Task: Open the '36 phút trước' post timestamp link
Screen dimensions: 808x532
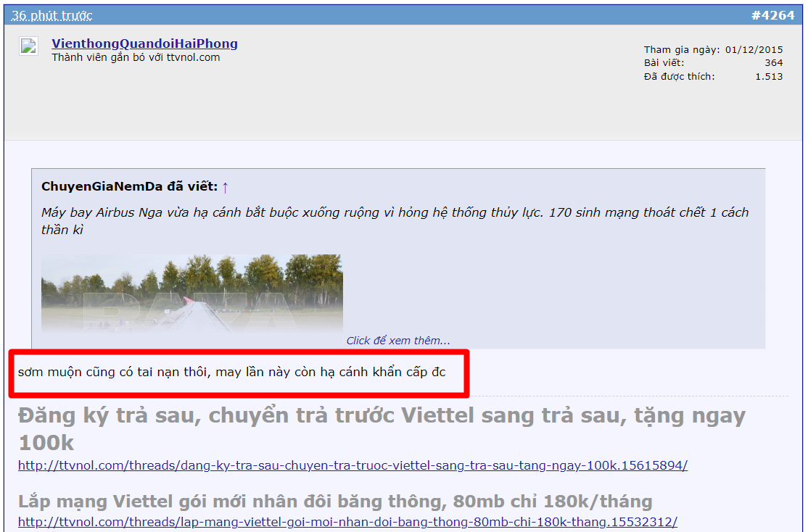Action: (51, 15)
